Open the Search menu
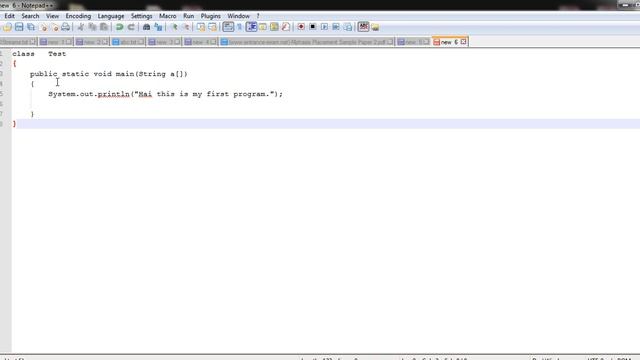Image resolution: width=640 pixels, height=360 pixels. [x=30, y=16]
